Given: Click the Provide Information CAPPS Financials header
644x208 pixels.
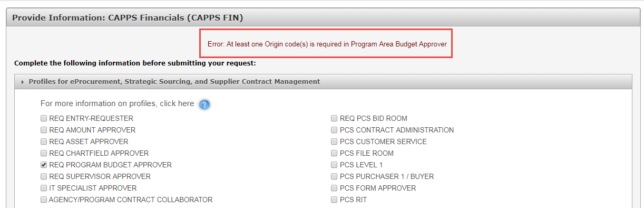Looking at the screenshot, I should (128, 17).
